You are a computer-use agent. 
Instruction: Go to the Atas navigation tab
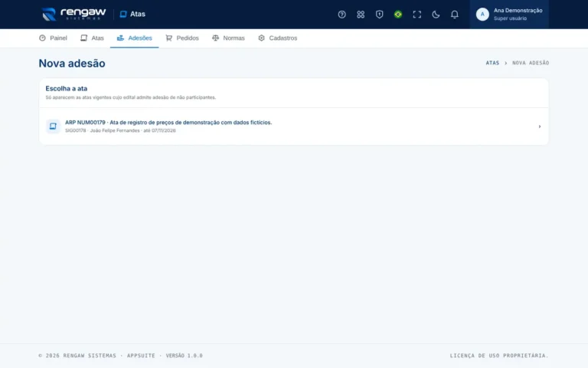point(92,38)
